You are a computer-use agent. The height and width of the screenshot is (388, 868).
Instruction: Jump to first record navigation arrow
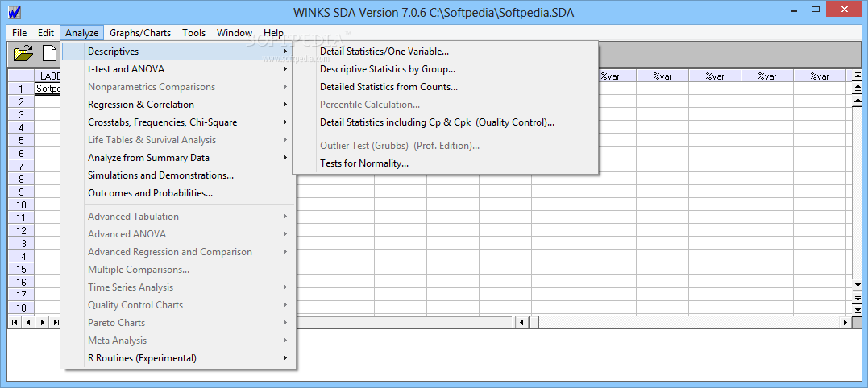pyautogui.click(x=15, y=322)
